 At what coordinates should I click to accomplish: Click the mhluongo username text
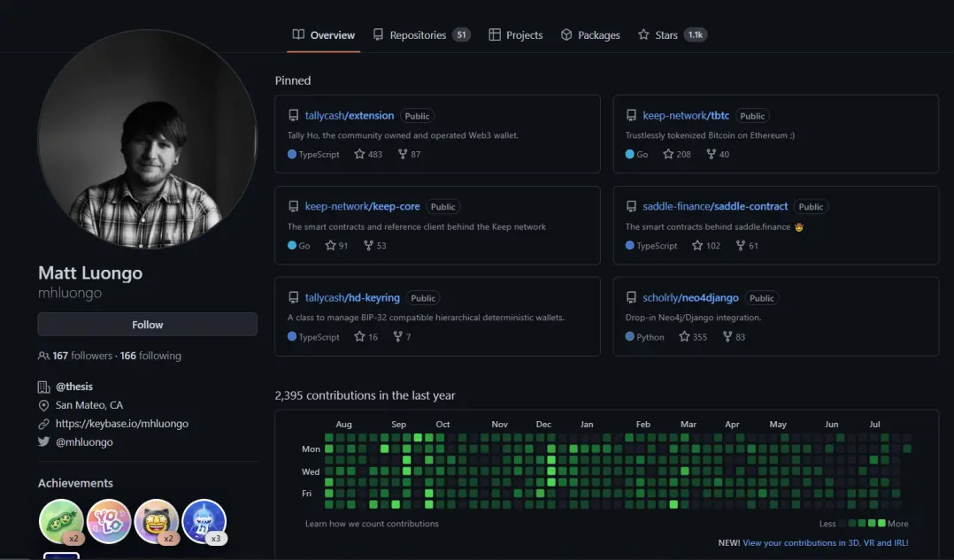pyautogui.click(x=70, y=293)
